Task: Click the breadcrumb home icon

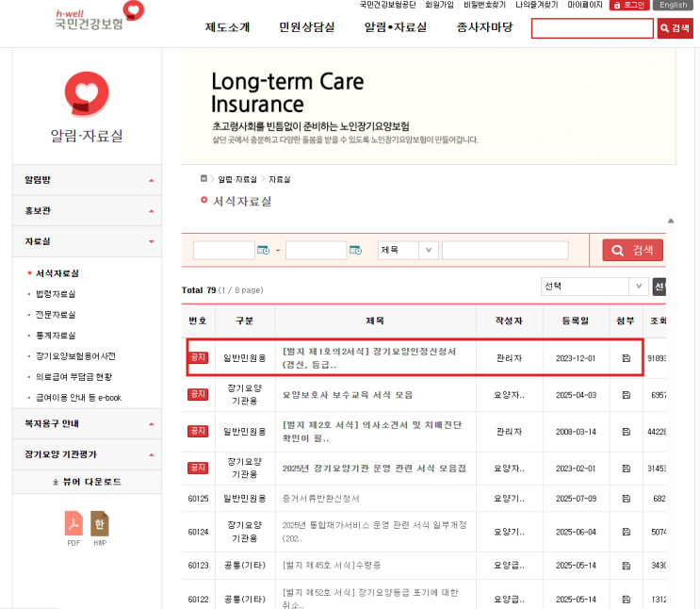Action: [203, 179]
